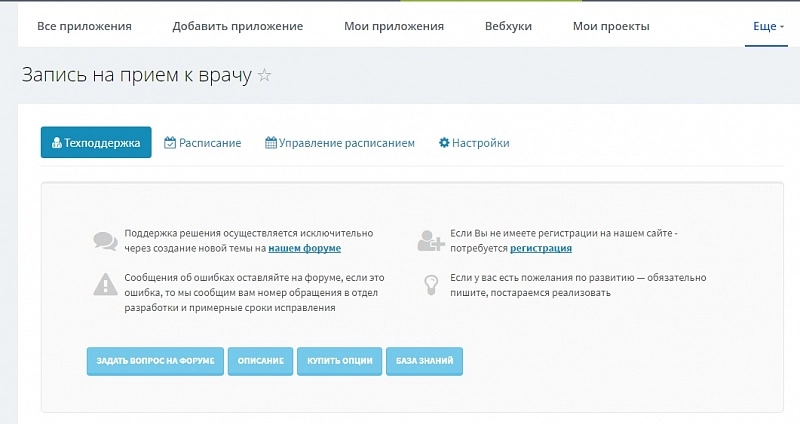Follow the регистрация link
The height and width of the screenshot is (424, 800).
[540, 248]
